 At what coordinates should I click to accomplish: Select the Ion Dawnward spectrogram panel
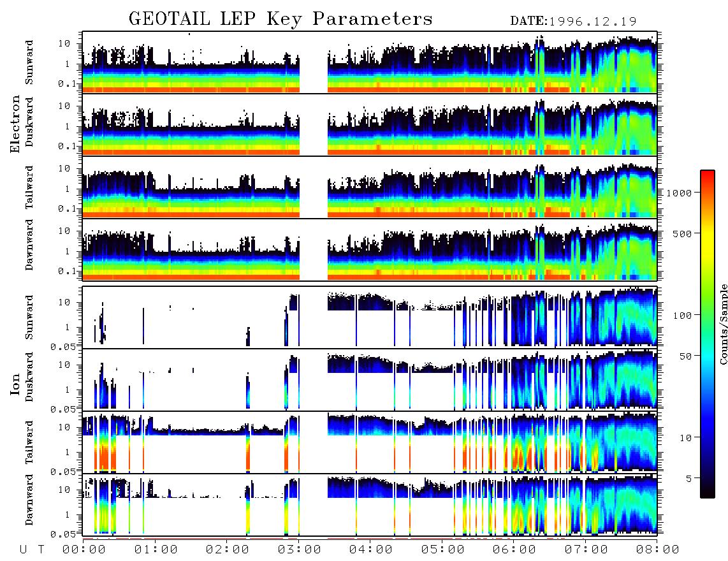[370, 504]
